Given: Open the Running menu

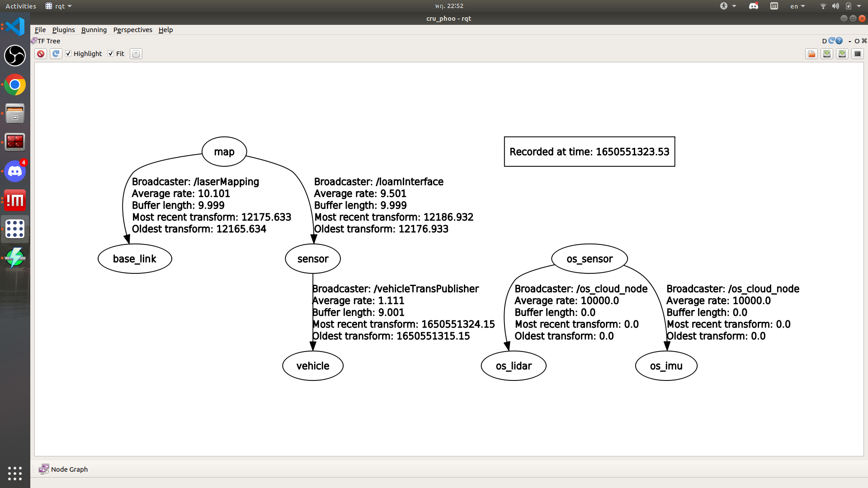Looking at the screenshot, I should pyautogui.click(x=94, y=30).
